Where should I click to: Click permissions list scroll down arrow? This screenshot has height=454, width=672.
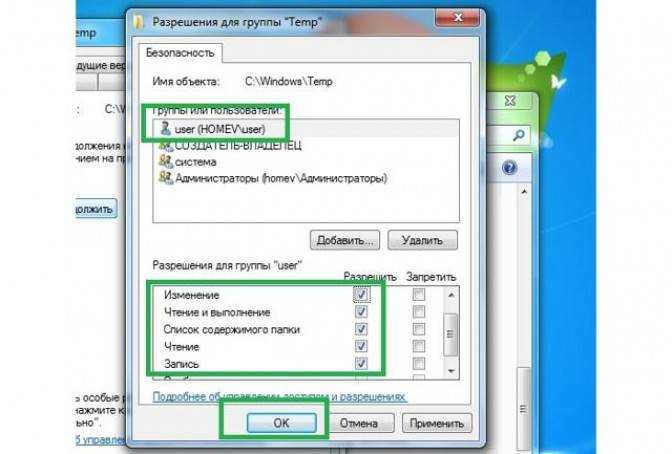click(x=451, y=371)
